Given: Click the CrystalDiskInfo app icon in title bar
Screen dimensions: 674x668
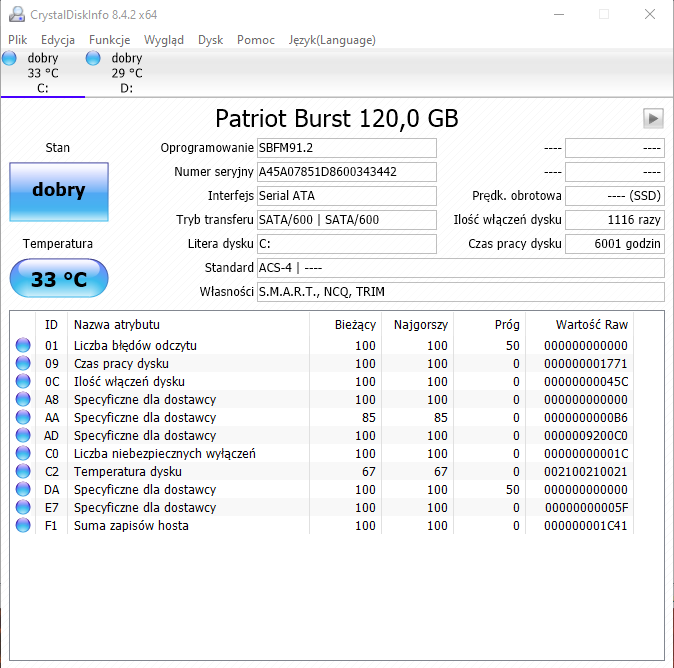Looking at the screenshot, I should tap(17, 14).
